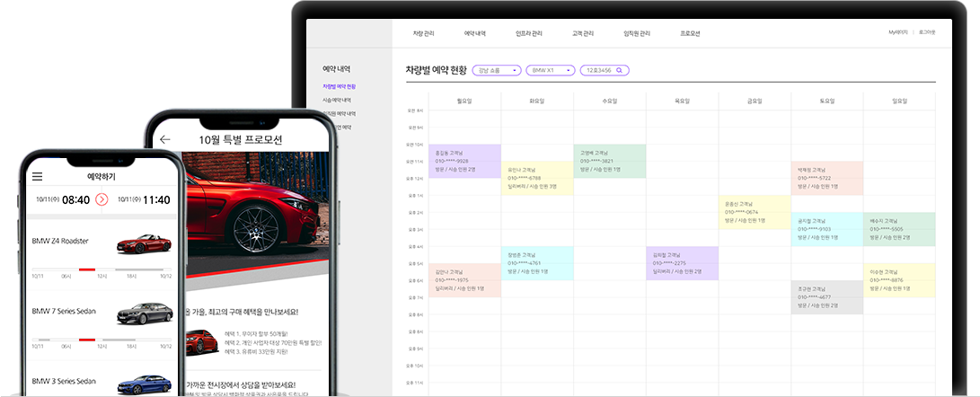Viewport: 980px width, 397px height.
Task: Click the 예약하기 title on phone
Action: [102, 177]
